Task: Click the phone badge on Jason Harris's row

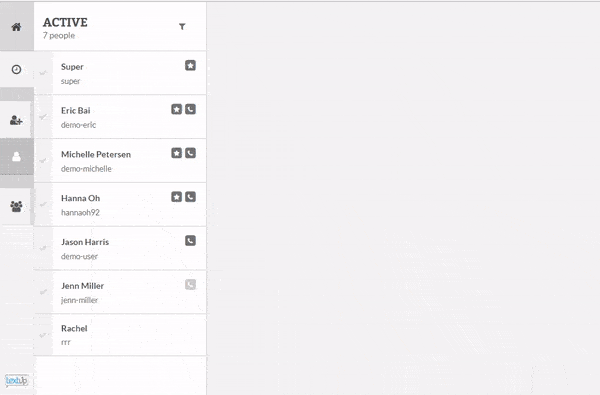Action: [x=191, y=241]
